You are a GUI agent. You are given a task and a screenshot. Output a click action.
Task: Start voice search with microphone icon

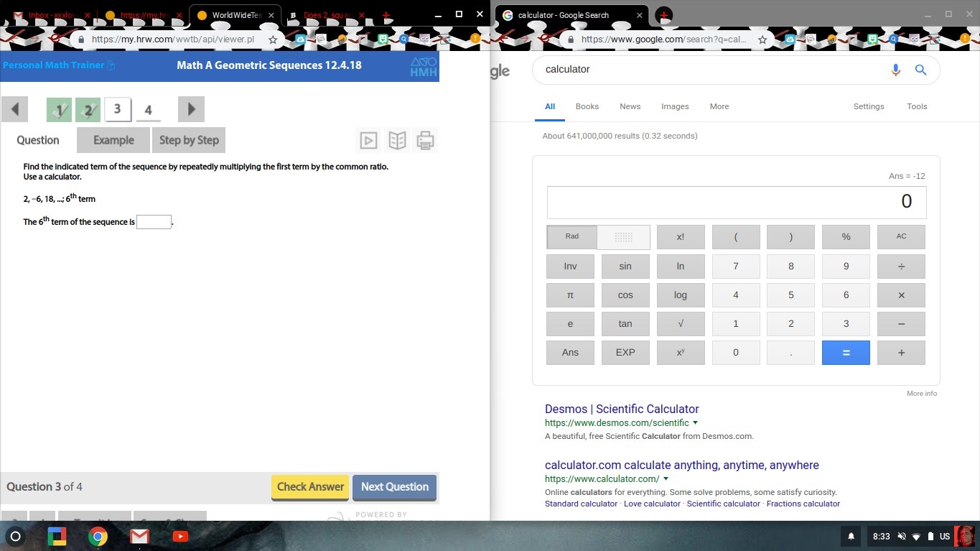(x=895, y=70)
